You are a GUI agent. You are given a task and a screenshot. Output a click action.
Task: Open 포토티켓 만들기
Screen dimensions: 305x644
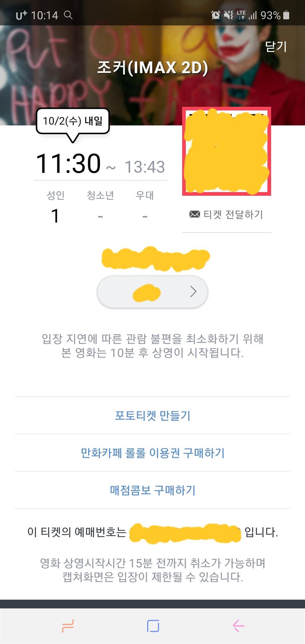pyautogui.click(x=152, y=415)
